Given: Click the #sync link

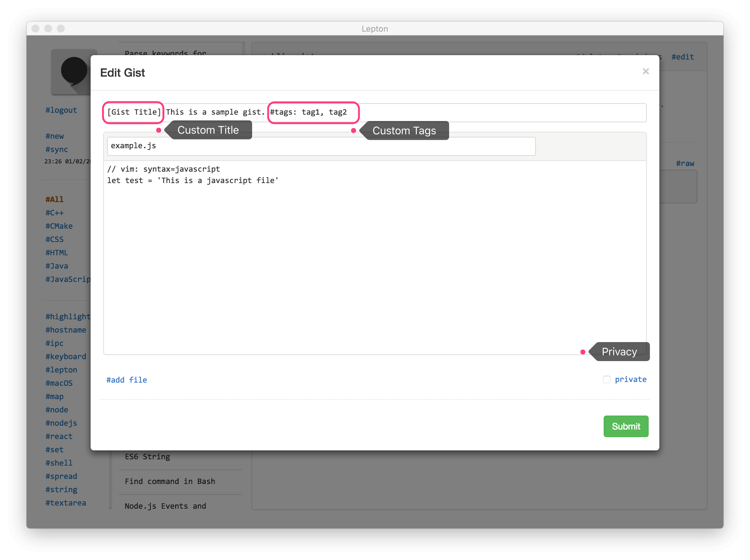Looking at the screenshot, I should [x=57, y=150].
